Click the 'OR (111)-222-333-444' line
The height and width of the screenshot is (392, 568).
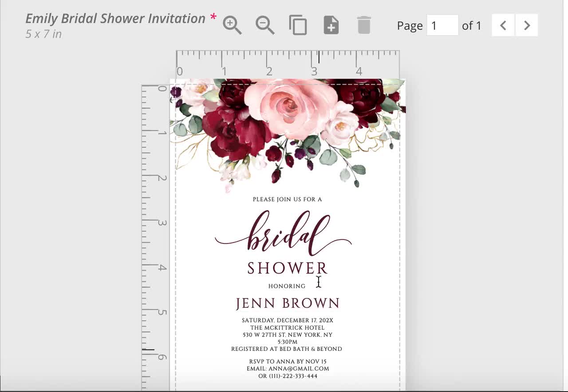(288, 376)
